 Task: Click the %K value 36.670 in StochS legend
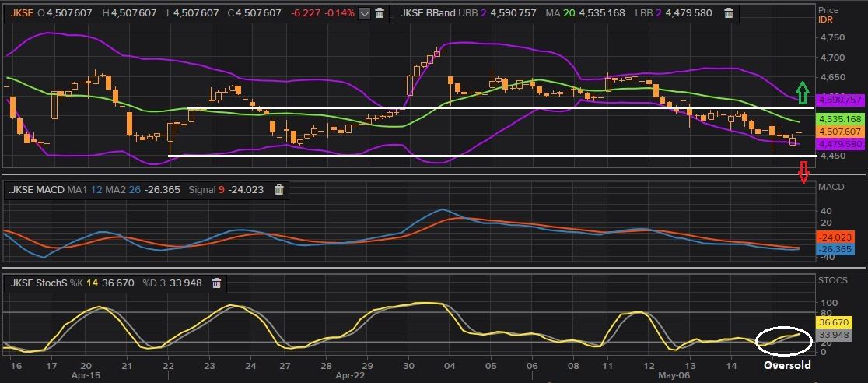118,283
